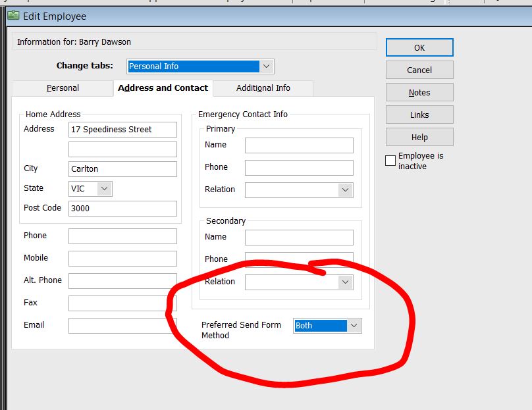This screenshot has height=410, width=532.
Task: Click the 'Preferred Send Form Method' label
Action: [x=241, y=330]
